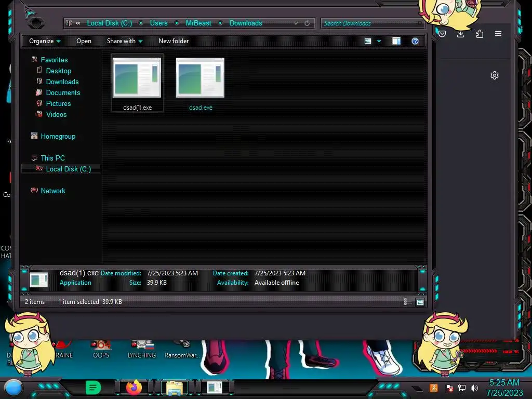The image size is (532, 399).
Task: Open Downloads under Favorites
Action: coord(62,82)
